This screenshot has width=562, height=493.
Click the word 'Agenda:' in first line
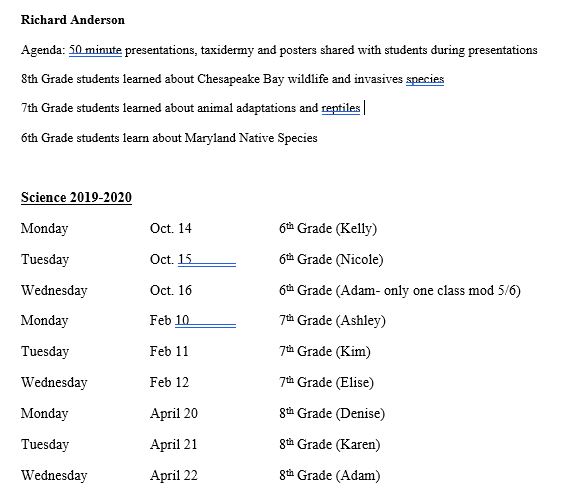43,50
